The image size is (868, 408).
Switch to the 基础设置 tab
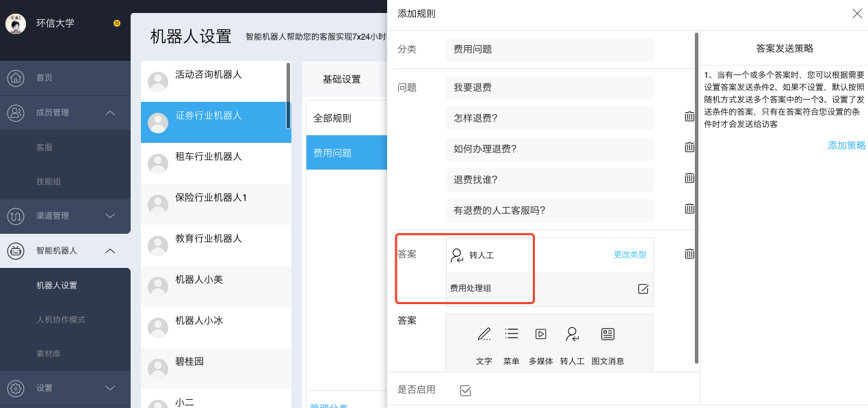pyautogui.click(x=341, y=79)
